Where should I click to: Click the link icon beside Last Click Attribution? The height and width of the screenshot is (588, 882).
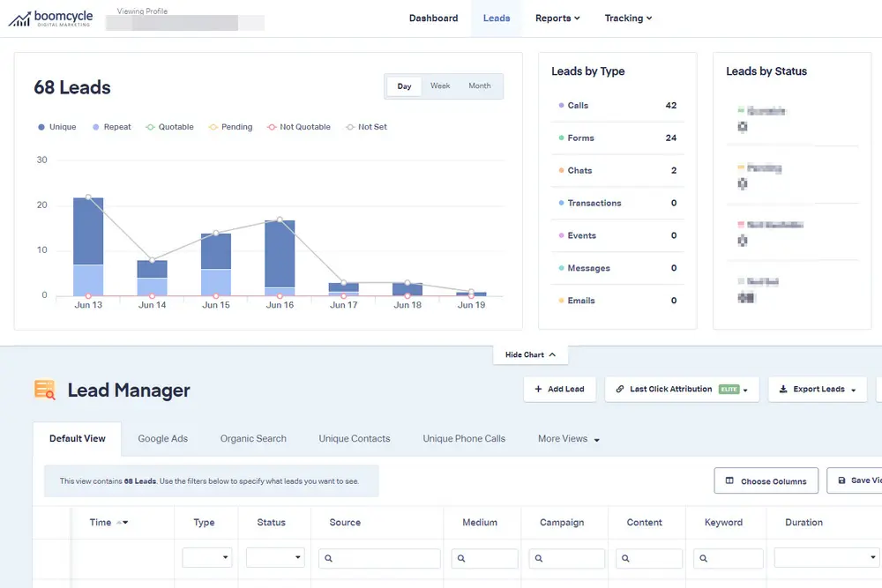pos(617,389)
